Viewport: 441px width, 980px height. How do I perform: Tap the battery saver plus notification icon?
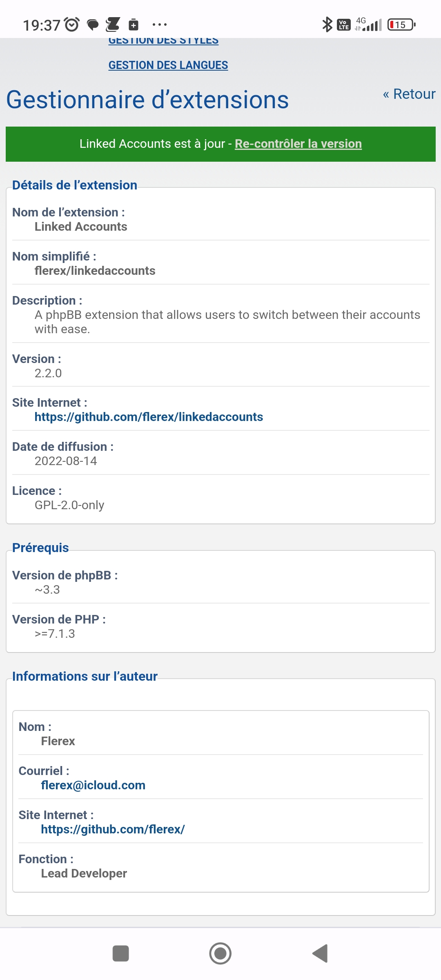(134, 25)
